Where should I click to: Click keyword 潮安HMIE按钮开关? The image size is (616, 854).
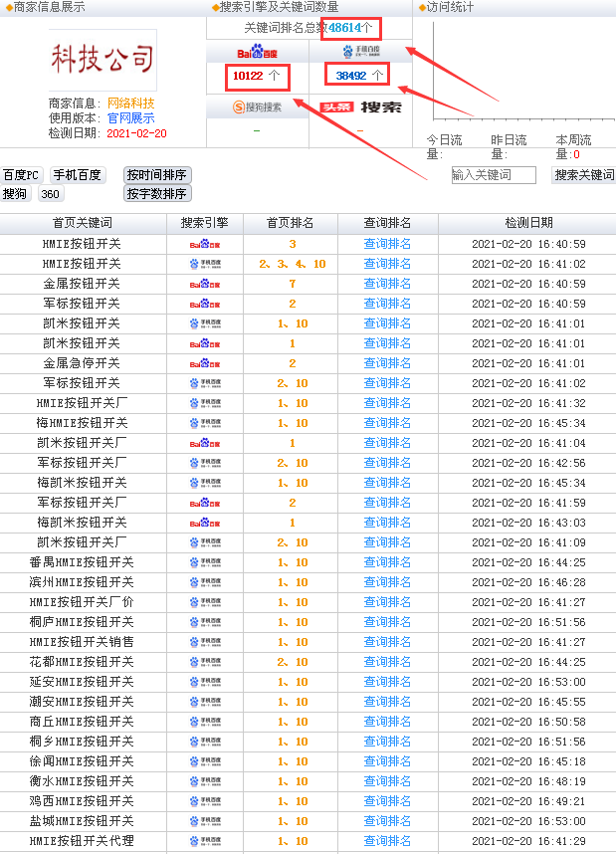(82, 702)
